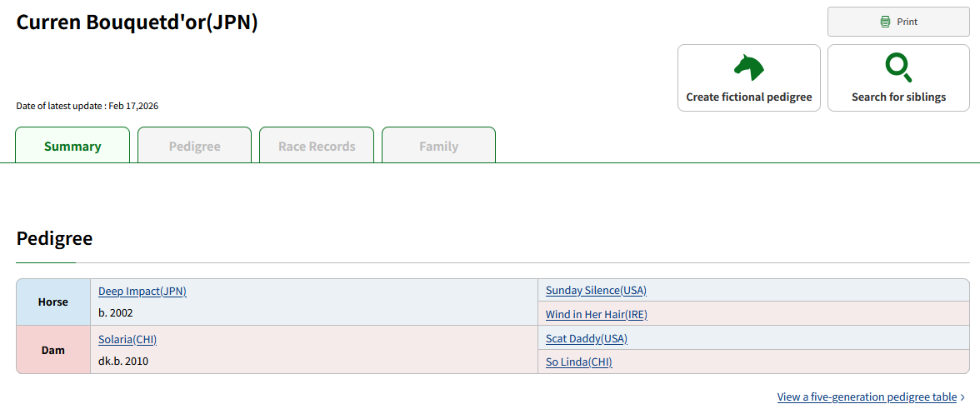Click the printer icon to print the page
Viewport: 980px width, 419px height.
[885, 22]
